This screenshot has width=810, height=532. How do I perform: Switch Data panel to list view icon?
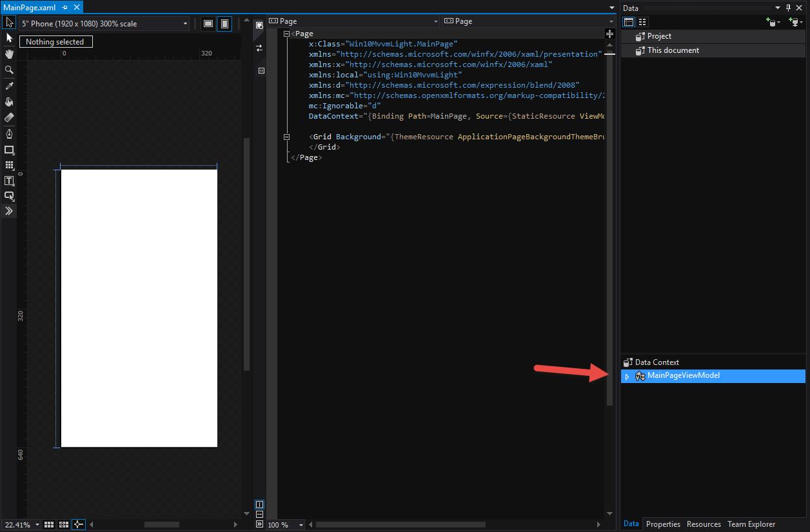[642, 21]
